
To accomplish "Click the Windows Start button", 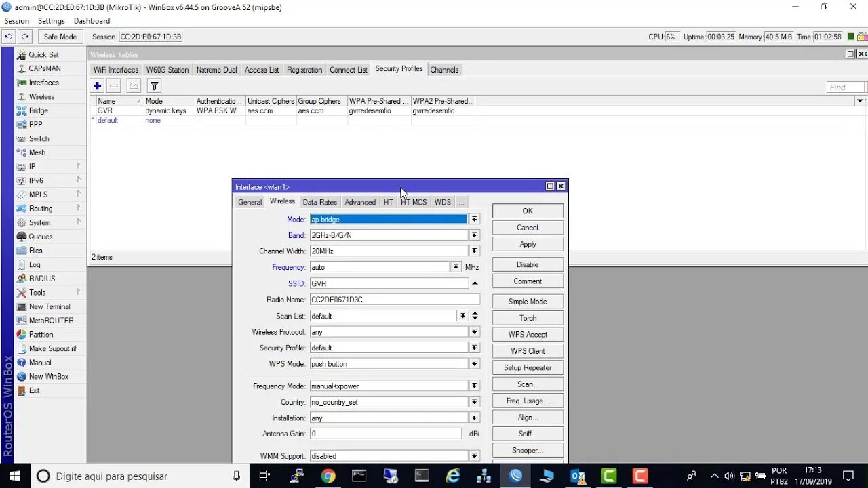I will (15, 476).
